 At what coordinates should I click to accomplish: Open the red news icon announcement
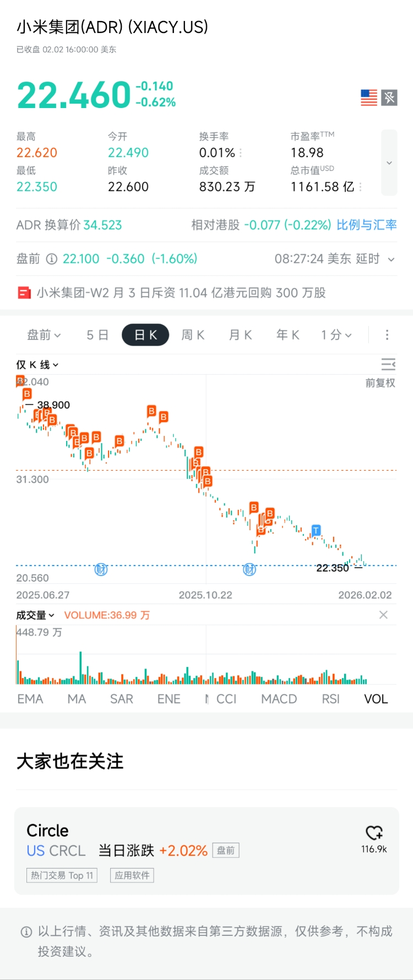[x=24, y=293]
